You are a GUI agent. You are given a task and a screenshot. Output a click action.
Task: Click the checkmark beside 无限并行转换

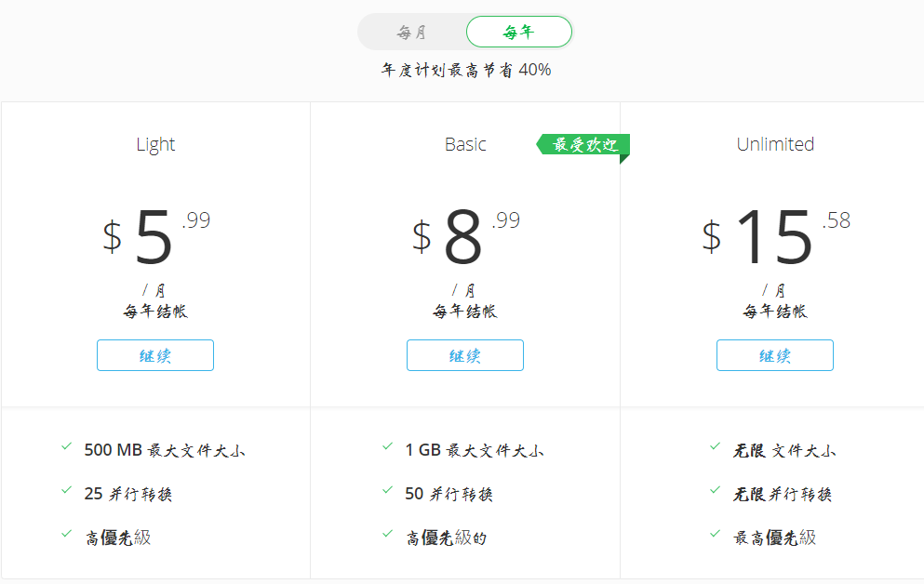(714, 493)
